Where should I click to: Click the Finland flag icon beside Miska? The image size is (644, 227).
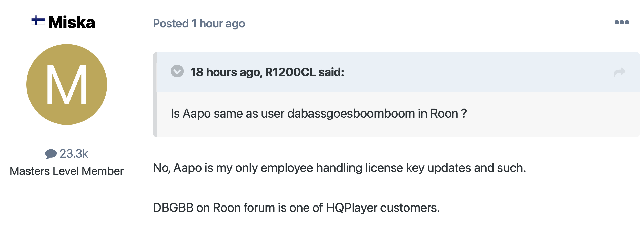point(38,20)
